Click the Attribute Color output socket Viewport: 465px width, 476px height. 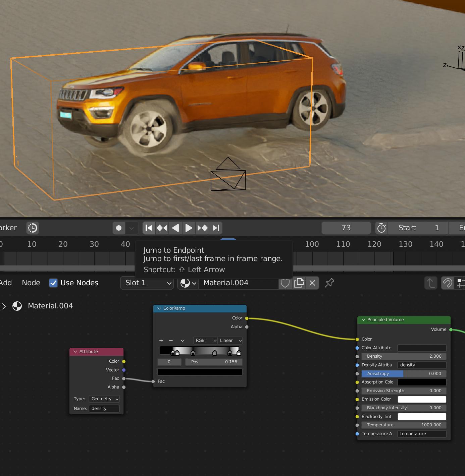coord(124,361)
